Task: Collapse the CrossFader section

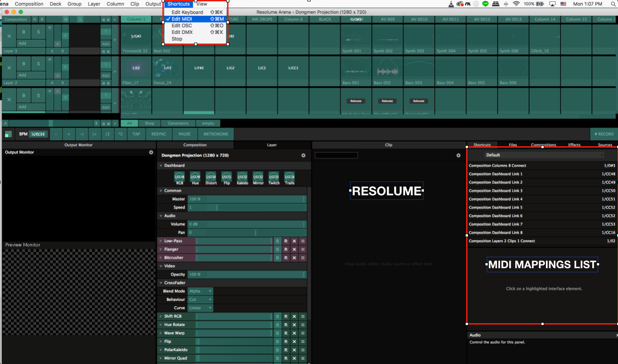Action: pyautogui.click(x=161, y=283)
